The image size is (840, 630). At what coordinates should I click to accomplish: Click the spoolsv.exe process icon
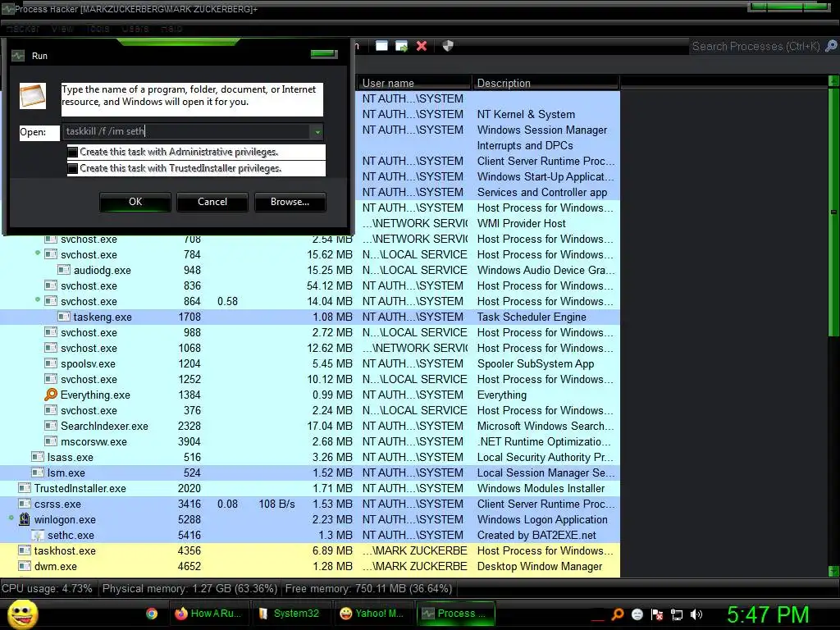point(51,363)
